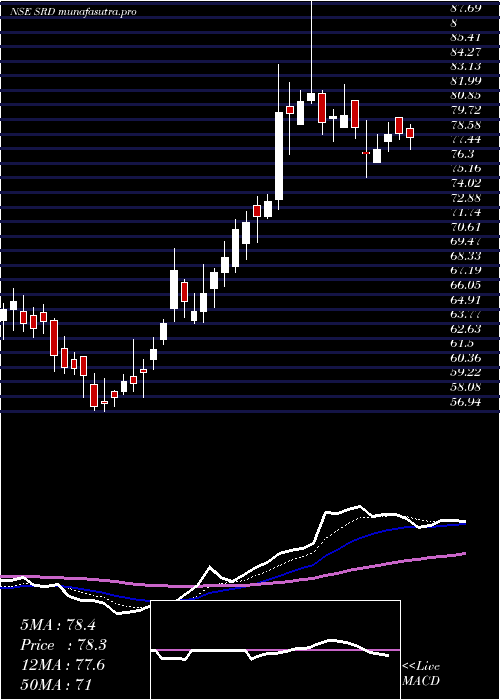
Task: Click the 12MA : 77.6 reading
Action: click(62, 665)
